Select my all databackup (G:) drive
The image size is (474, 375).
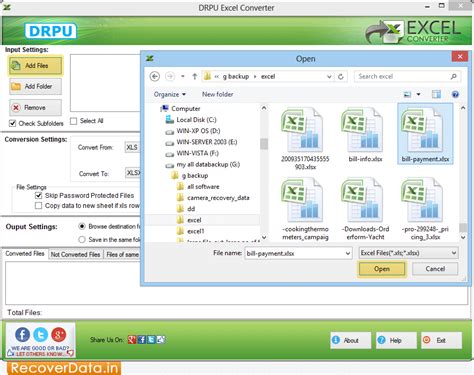(203, 164)
